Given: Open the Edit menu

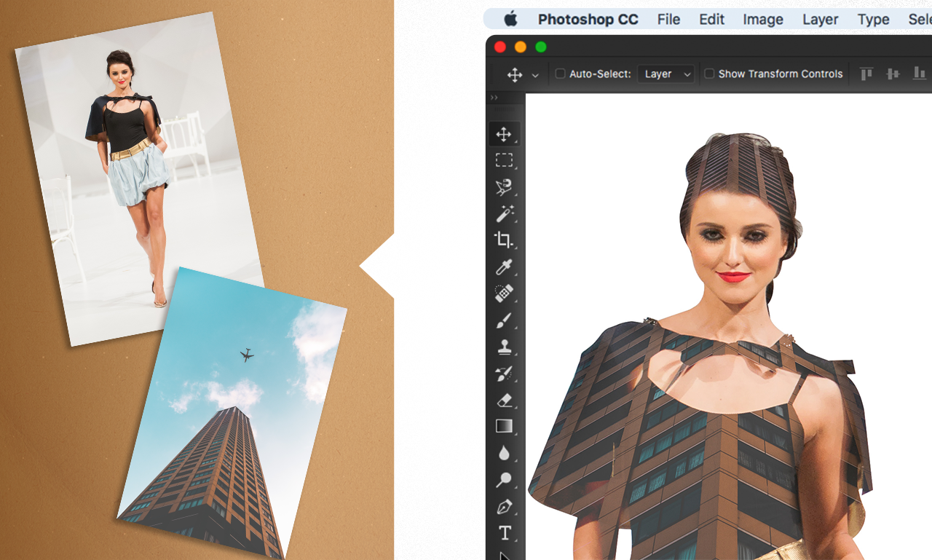Looking at the screenshot, I should [711, 20].
